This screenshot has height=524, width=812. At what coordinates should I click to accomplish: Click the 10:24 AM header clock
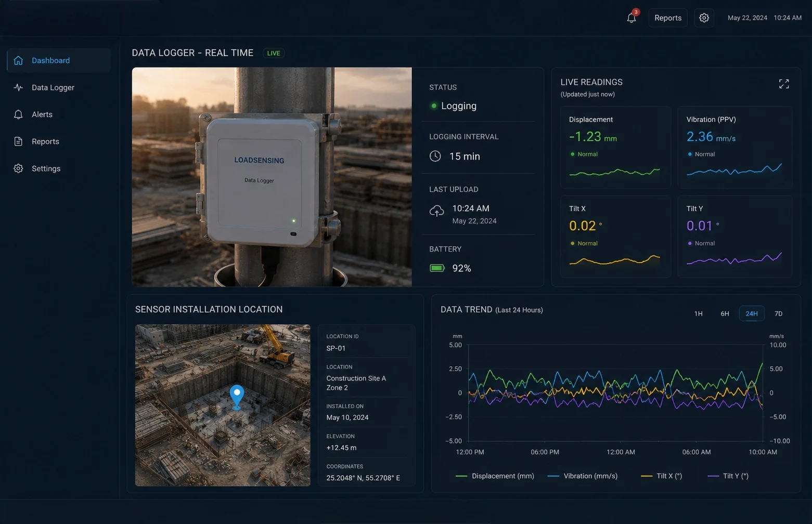click(x=788, y=18)
